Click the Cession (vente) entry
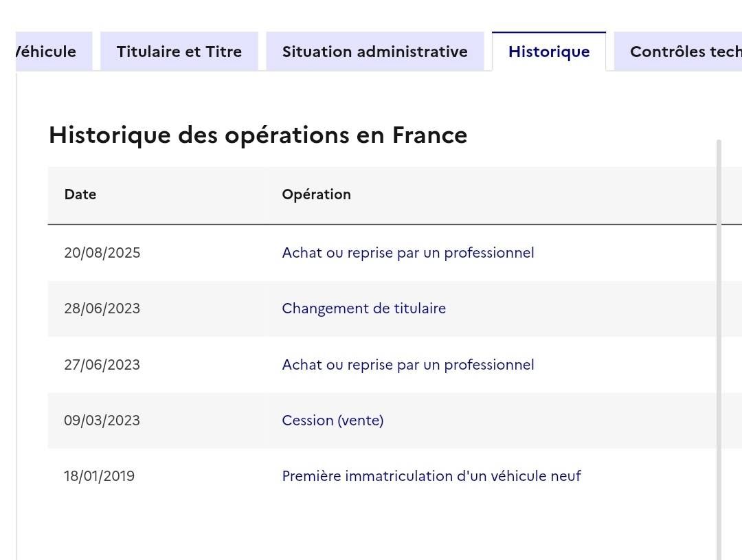This screenshot has width=742, height=560. [x=333, y=421]
